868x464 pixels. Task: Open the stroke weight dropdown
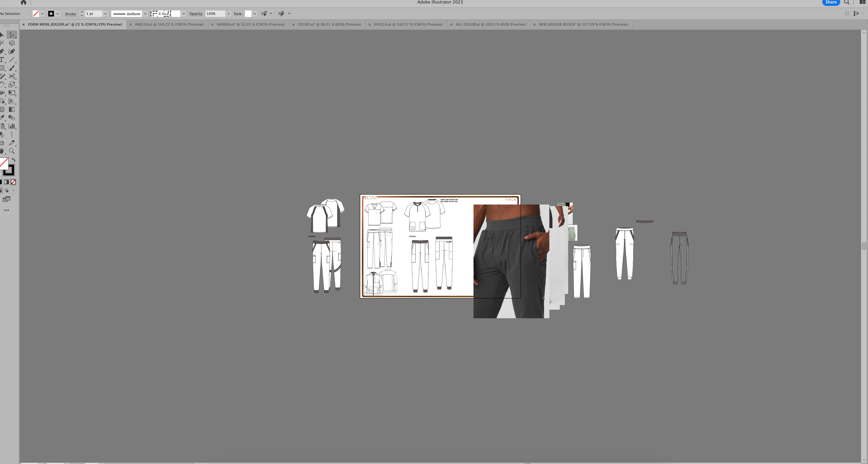pos(105,14)
